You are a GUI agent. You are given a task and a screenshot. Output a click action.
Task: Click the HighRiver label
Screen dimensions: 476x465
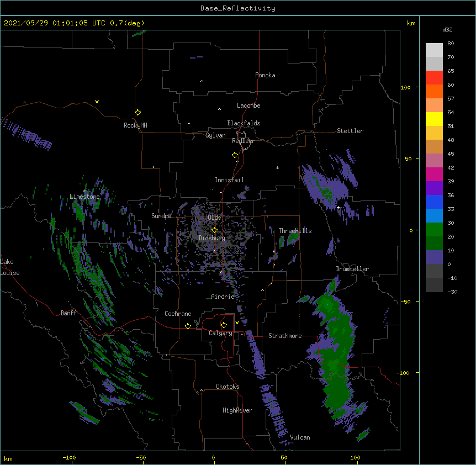[x=237, y=410]
